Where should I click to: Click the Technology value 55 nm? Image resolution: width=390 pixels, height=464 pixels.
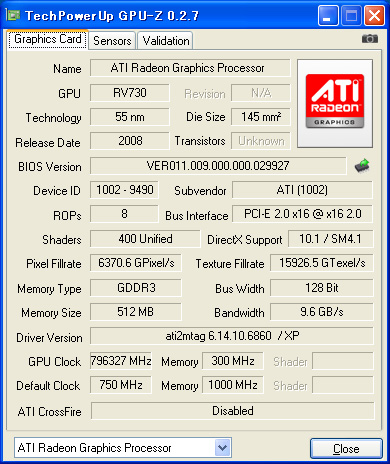130,117
